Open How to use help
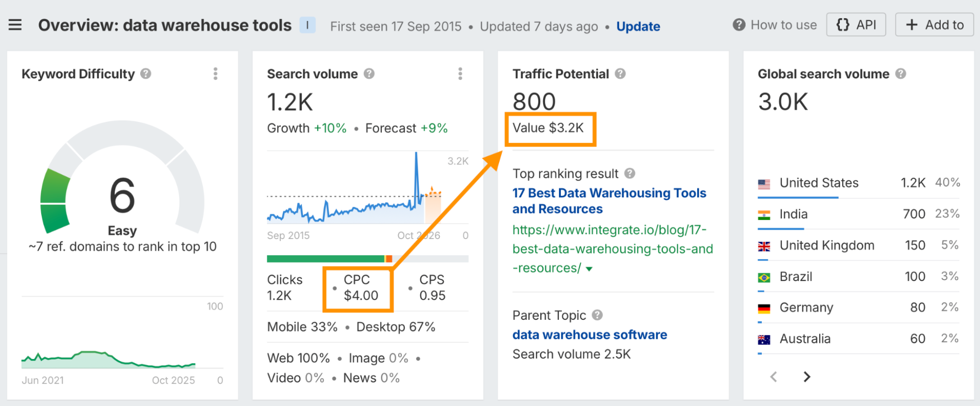The height and width of the screenshot is (406, 980). [775, 25]
